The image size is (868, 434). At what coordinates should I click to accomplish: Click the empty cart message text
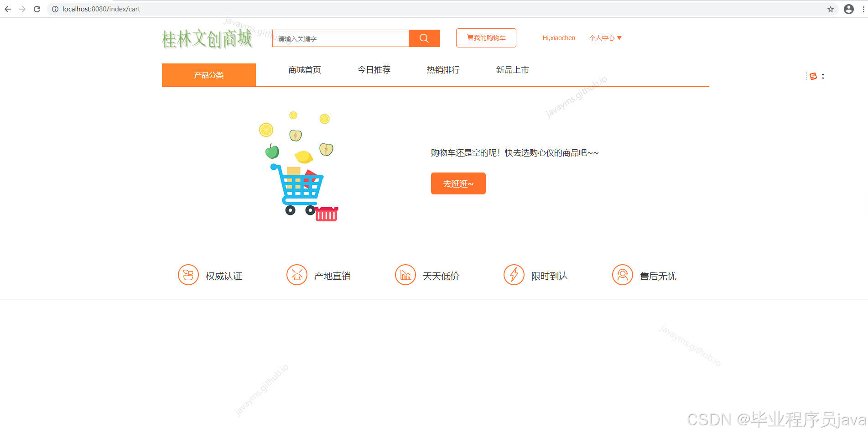pos(515,153)
